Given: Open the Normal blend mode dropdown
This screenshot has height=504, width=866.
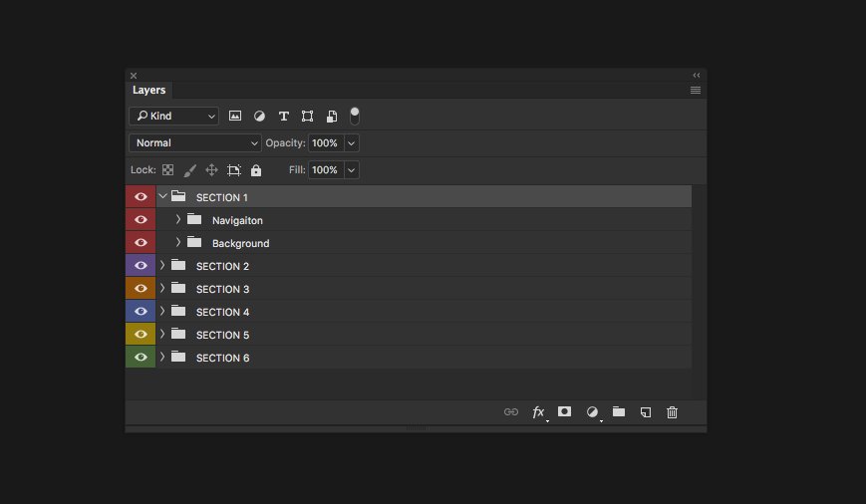Looking at the screenshot, I should (x=195, y=143).
